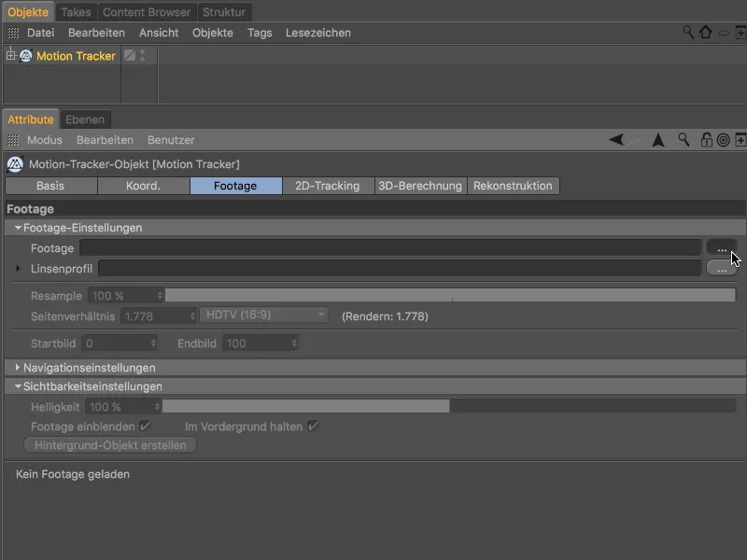
Task: Select the Motion Tracker object icon
Action: point(25,55)
